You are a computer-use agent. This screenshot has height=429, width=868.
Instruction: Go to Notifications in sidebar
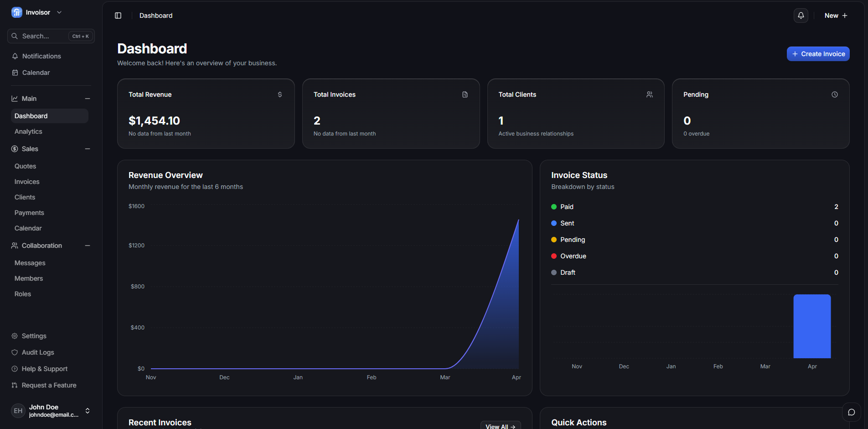coord(51,56)
